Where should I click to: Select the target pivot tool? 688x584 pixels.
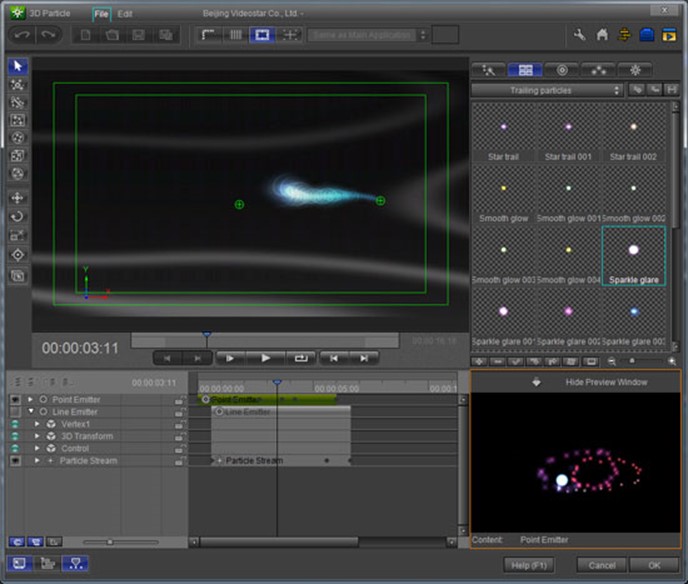point(18,255)
